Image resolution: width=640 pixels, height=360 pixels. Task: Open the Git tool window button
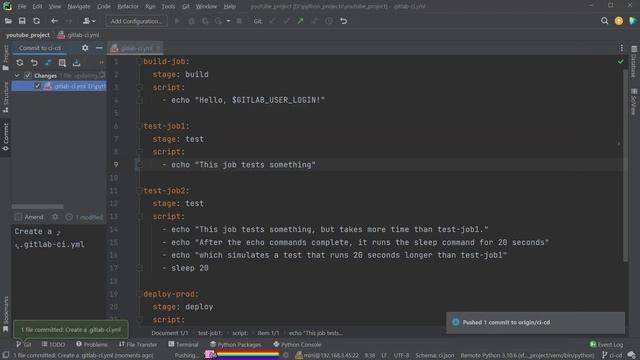(24, 344)
